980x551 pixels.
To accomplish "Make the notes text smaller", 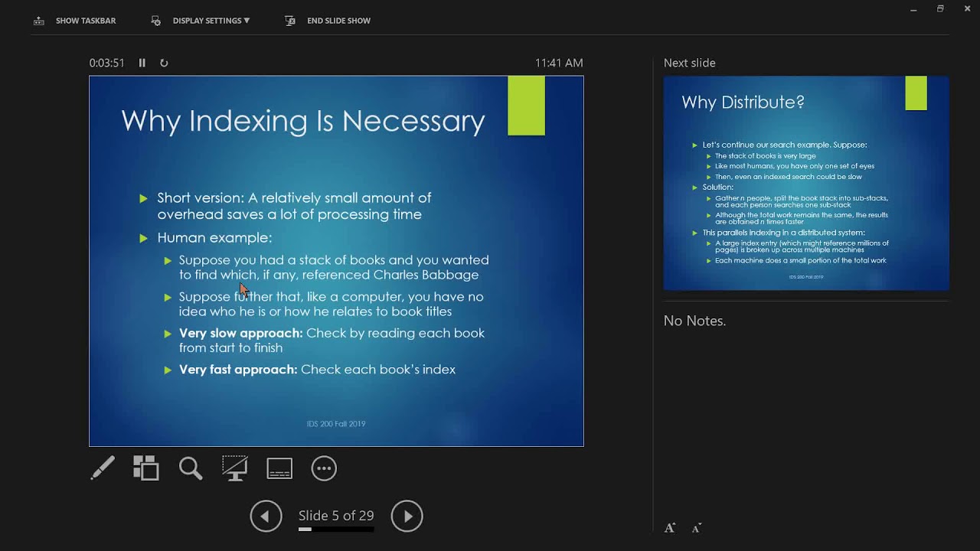I will click(x=697, y=528).
